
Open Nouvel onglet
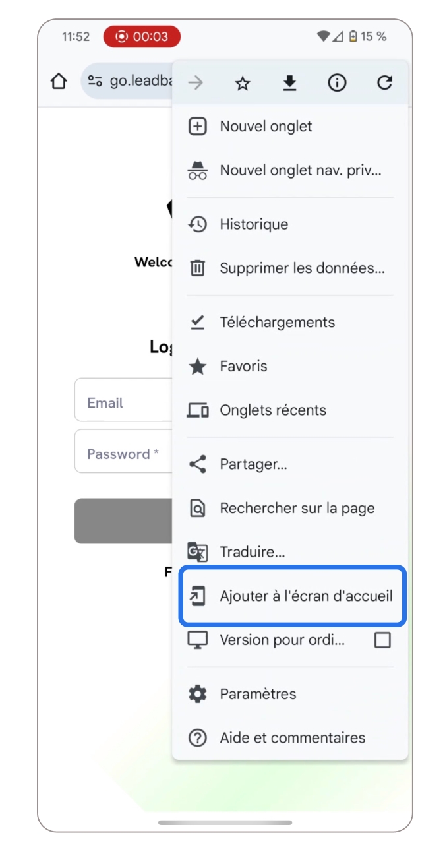click(x=266, y=127)
